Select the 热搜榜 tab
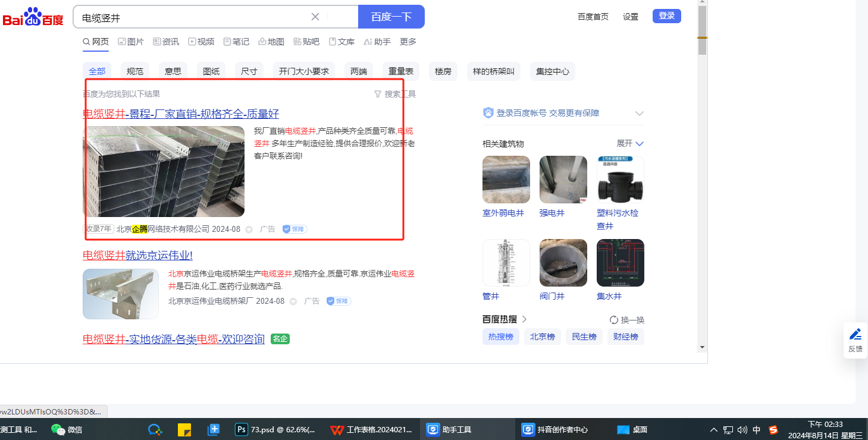The width and height of the screenshot is (868, 440). tap(501, 337)
